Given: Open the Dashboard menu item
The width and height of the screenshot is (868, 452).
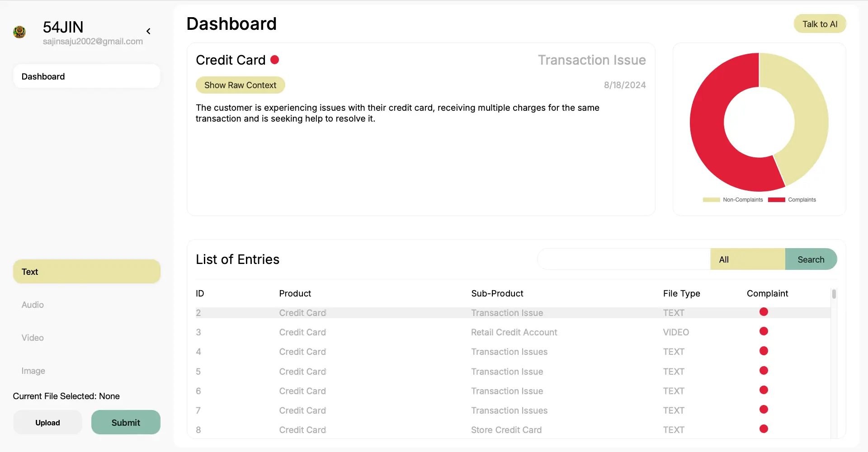Looking at the screenshot, I should (x=86, y=76).
